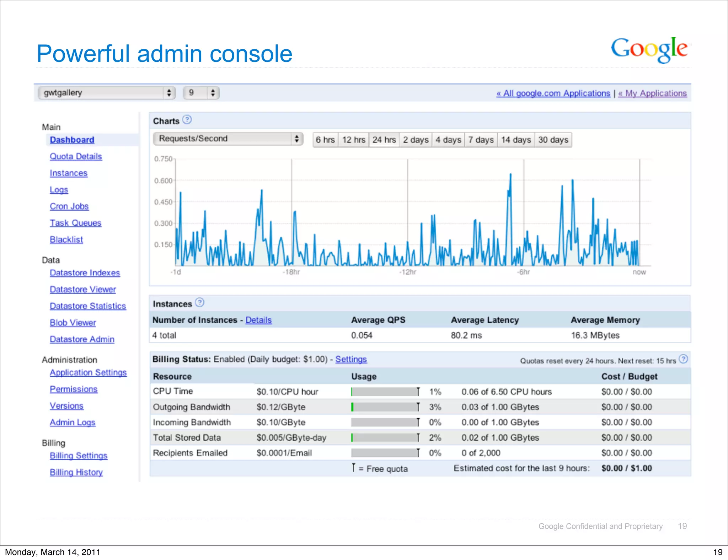Select the 24 hrs chart range

click(384, 140)
